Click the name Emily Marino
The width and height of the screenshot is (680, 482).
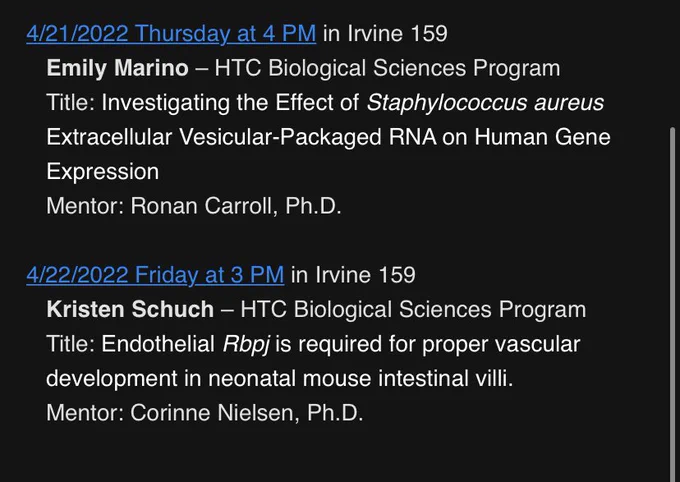click(118, 68)
